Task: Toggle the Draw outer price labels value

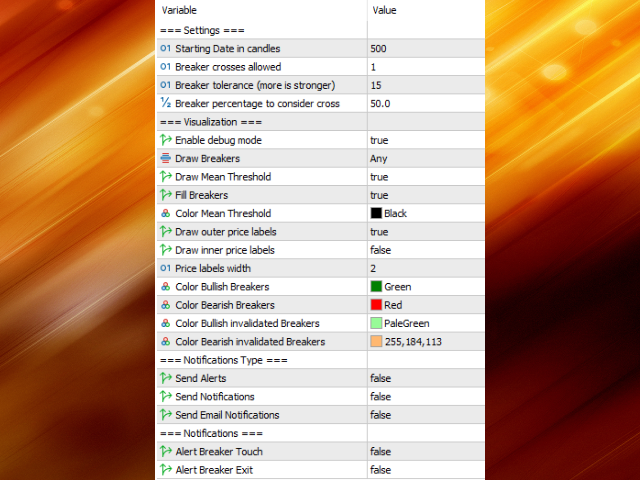Action: tap(426, 231)
